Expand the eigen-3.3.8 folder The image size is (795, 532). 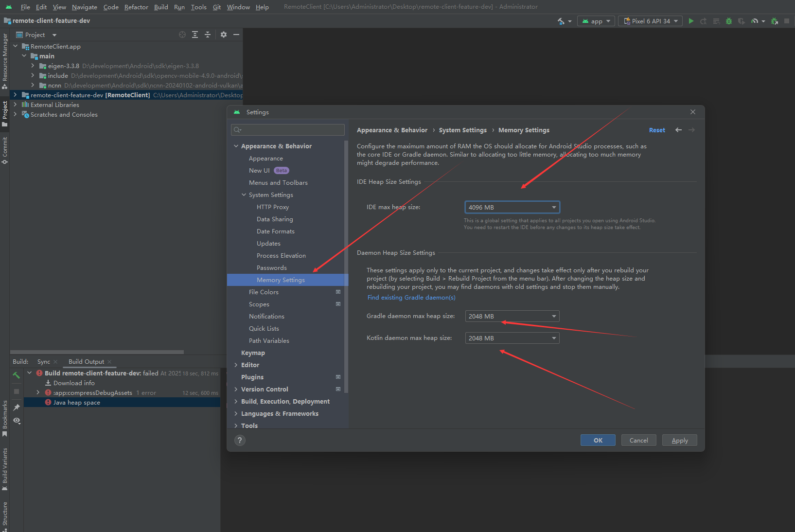pyautogui.click(x=33, y=66)
